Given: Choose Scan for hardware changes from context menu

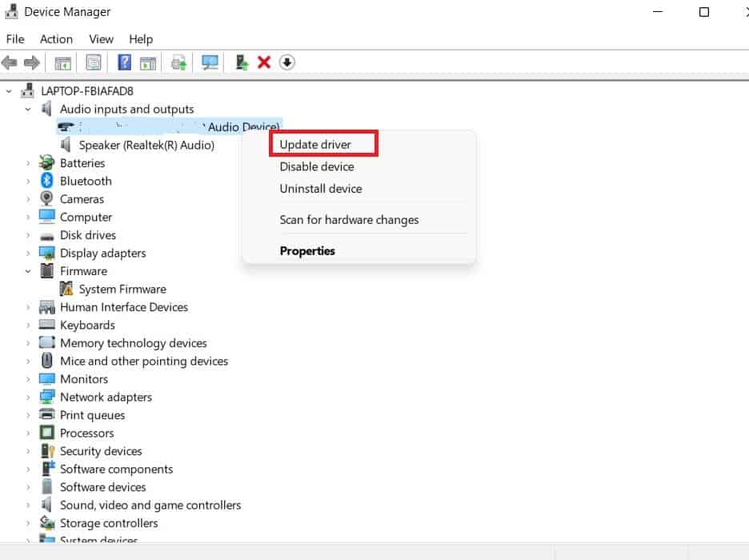Looking at the screenshot, I should [348, 219].
